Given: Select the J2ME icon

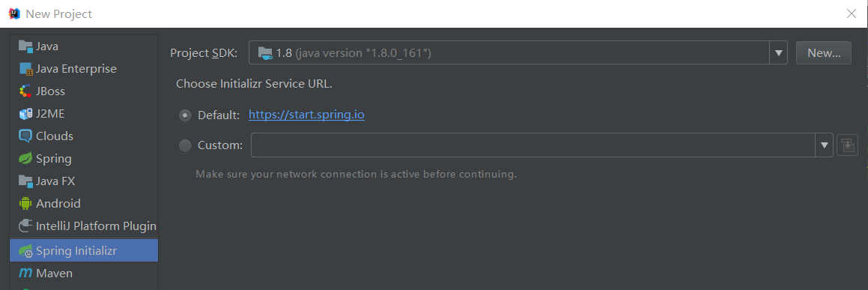Looking at the screenshot, I should pyautogui.click(x=25, y=113).
